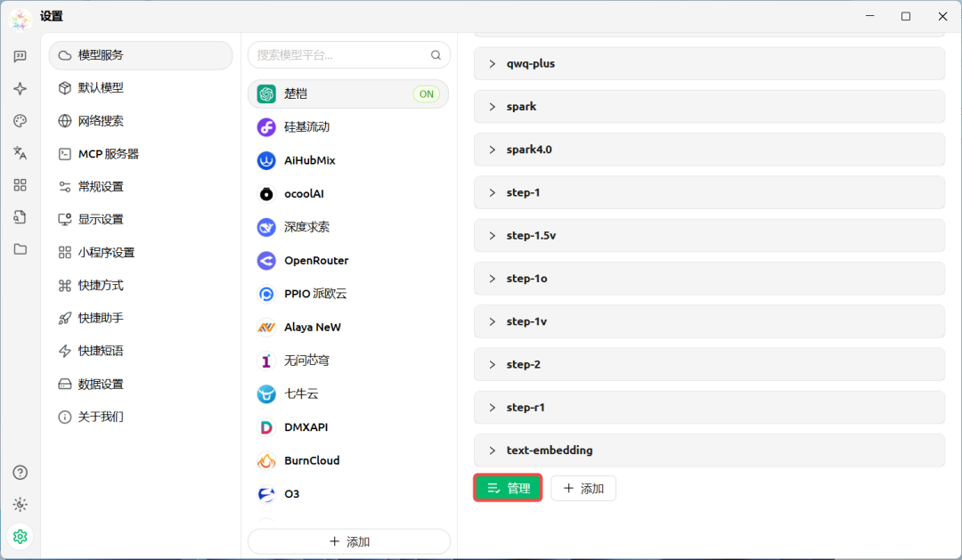The height and width of the screenshot is (560, 962).
Task: Open the chat assistant sidebar icon
Action: click(x=20, y=56)
